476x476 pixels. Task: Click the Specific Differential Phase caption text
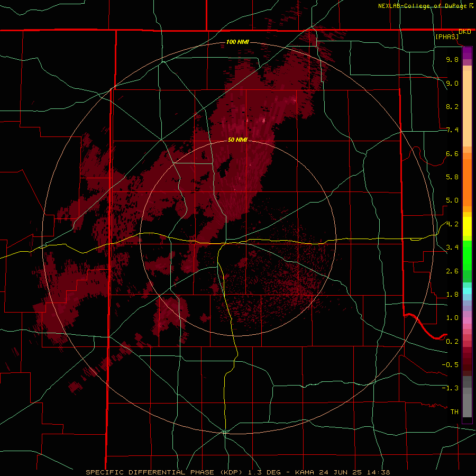pyautogui.click(x=237, y=472)
